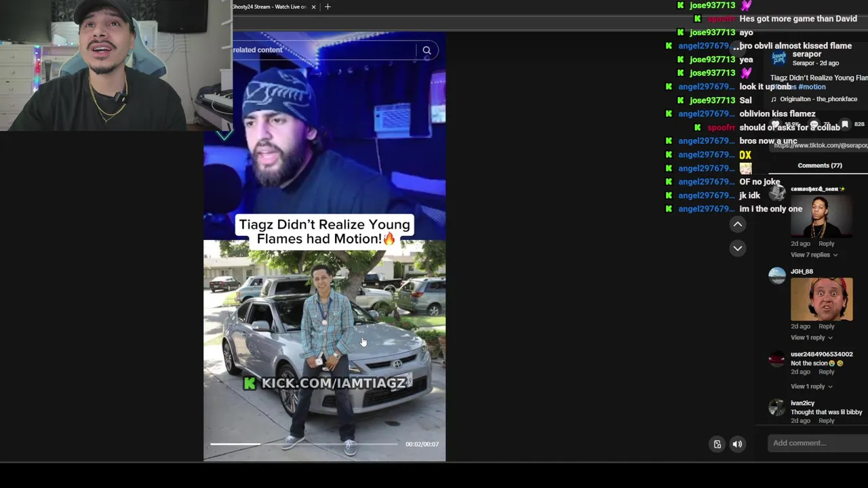The height and width of the screenshot is (488, 868).
Task: Open JGH_88 comment image
Action: coord(821,299)
